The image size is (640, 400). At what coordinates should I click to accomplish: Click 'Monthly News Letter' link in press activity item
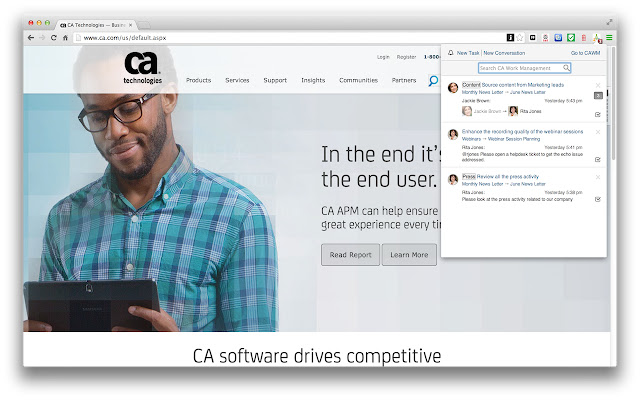482,184
